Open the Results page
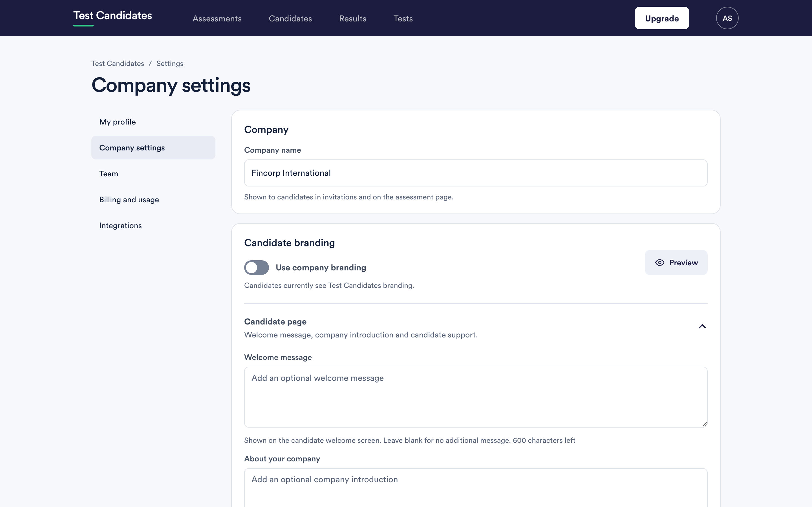 tap(353, 18)
